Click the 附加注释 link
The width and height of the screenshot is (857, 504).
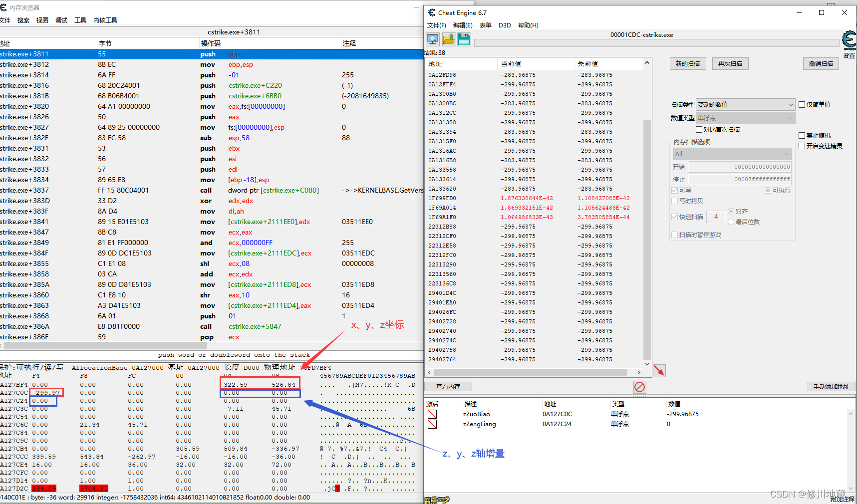[843, 500]
